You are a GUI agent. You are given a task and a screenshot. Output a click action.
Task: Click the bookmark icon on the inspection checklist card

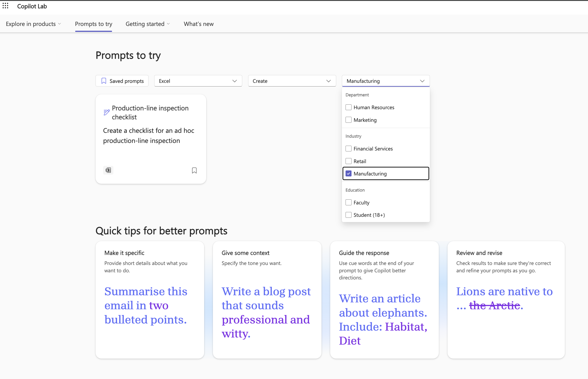pos(194,170)
